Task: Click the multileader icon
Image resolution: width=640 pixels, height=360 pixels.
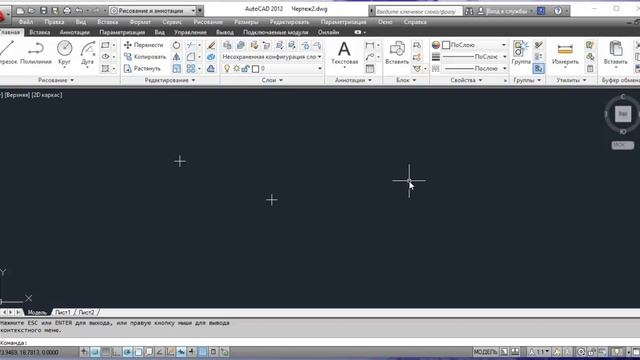Action: pos(370,57)
